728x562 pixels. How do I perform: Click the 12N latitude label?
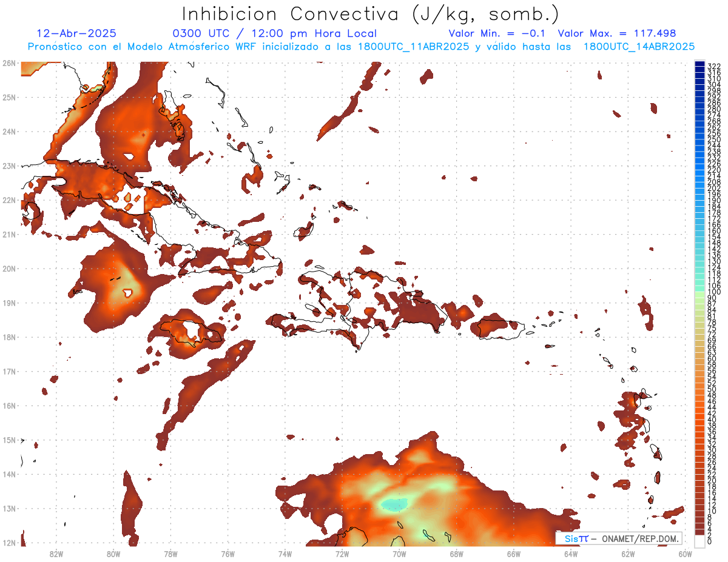8,543
